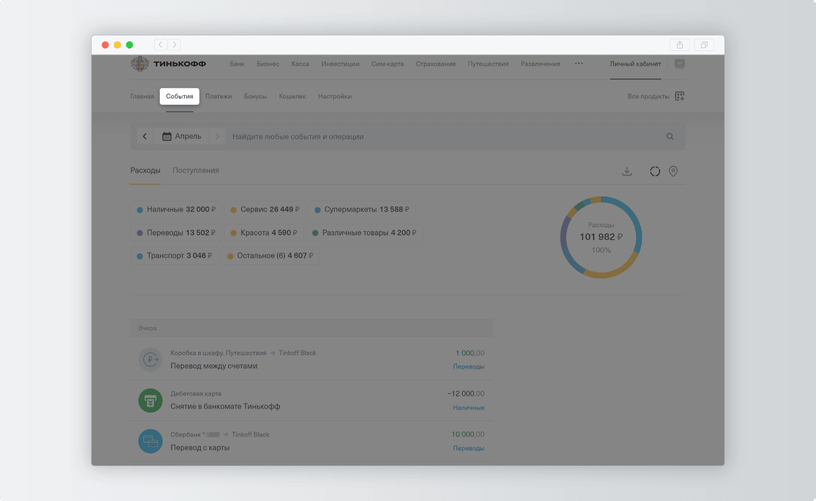Open Страхование in top navigation
Image resolution: width=816 pixels, height=501 pixels.
436,63
